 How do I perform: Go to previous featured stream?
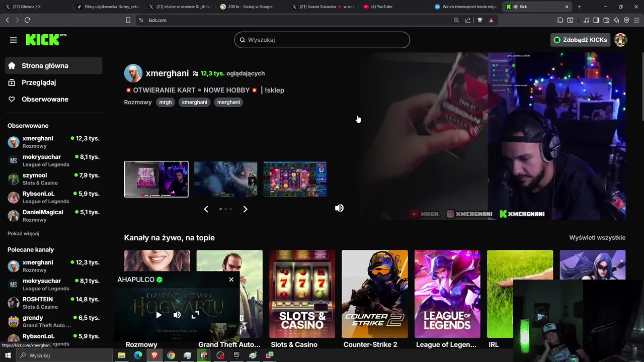click(x=206, y=209)
